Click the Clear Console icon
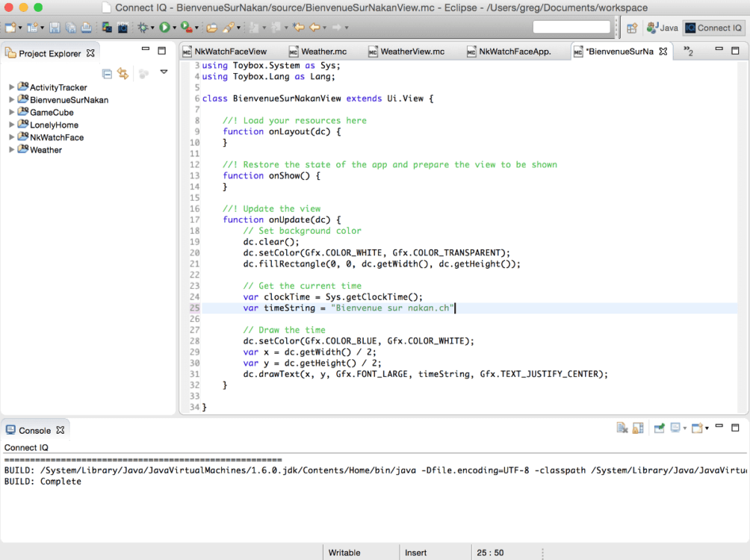750x560 pixels. point(622,428)
